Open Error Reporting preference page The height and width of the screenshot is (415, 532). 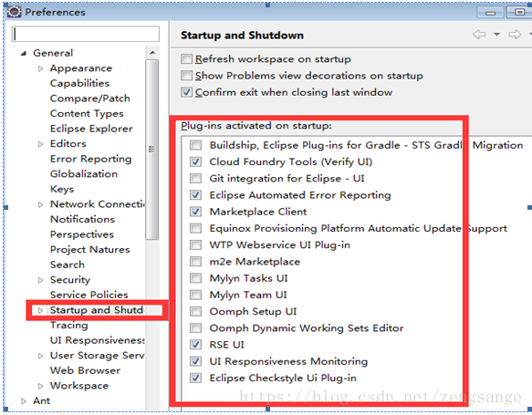coord(90,159)
